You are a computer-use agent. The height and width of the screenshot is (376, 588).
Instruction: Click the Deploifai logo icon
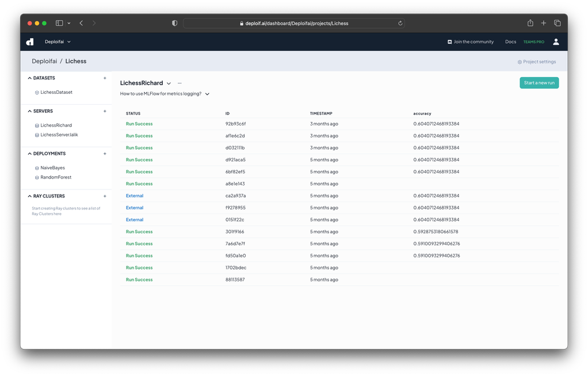[30, 42]
